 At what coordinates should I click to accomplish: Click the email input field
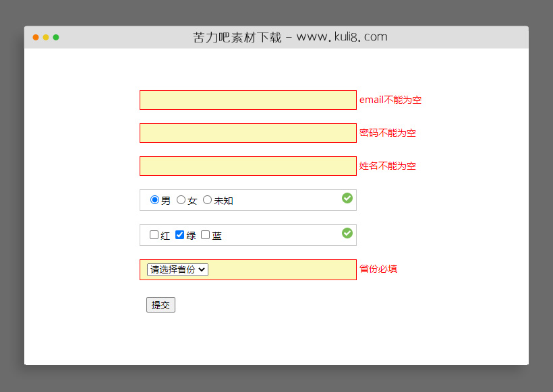(248, 100)
